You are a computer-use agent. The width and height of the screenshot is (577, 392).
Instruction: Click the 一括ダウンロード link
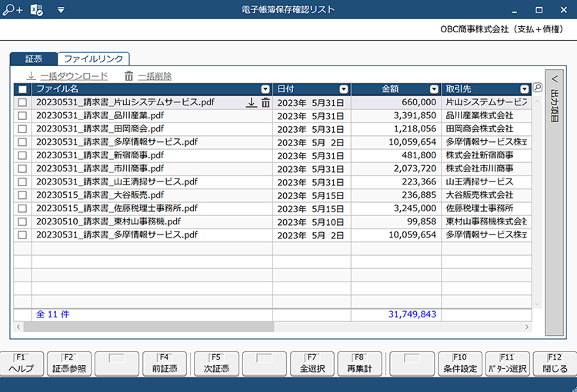tap(68, 76)
